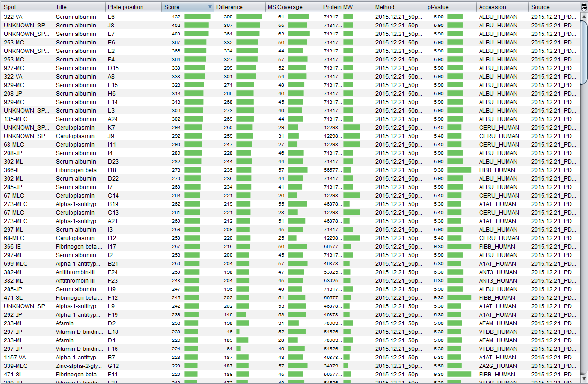Image resolution: width=588 pixels, height=384 pixels.
Task: Sort by the Plate position header
Action: 133,7
